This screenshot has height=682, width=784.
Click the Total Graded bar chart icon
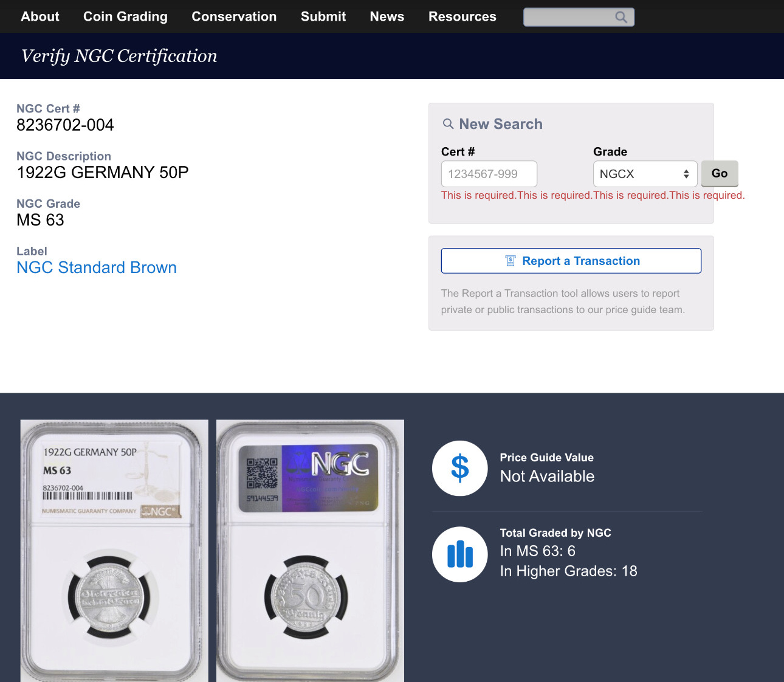point(460,554)
